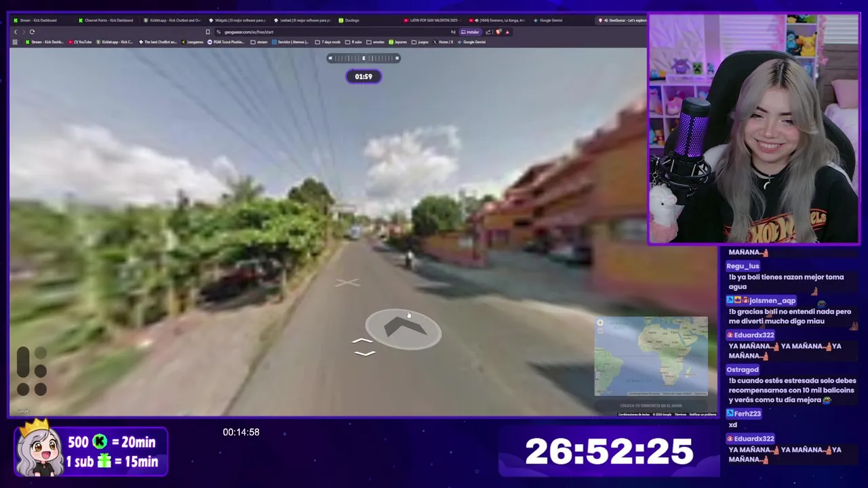This screenshot has width=868, height=488.
Task: Switch to the Kicklet.app Chatbot tab
Action: [x=172, y=20]
